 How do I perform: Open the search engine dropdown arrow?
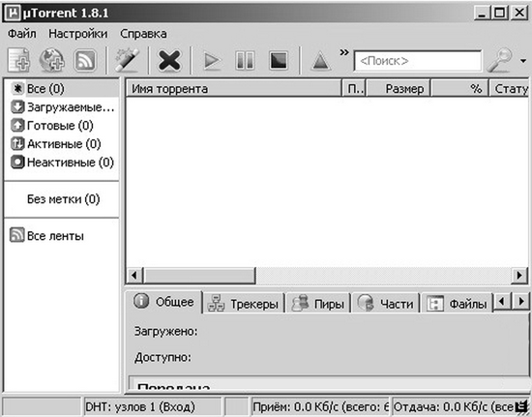[523, 61]
